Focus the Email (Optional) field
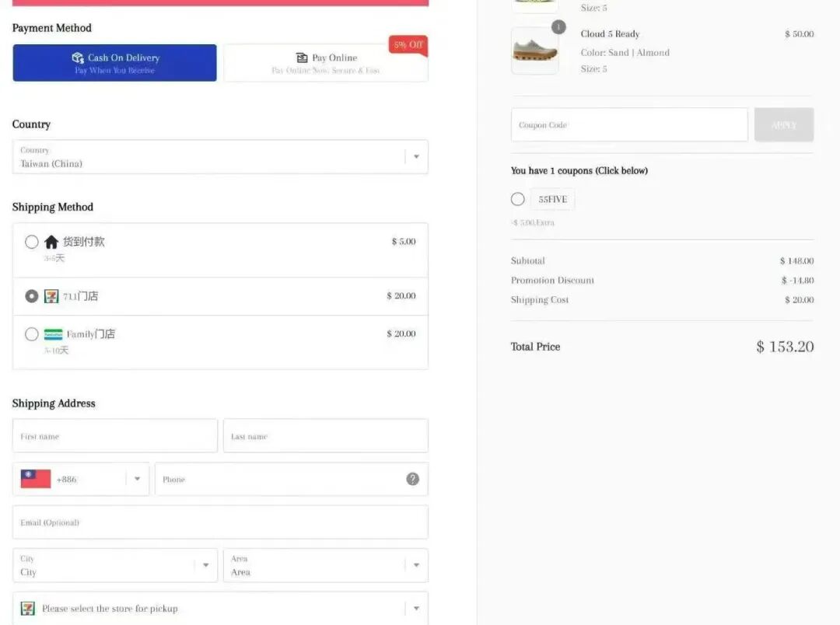The height and width of the screenshot is (625, 840). tap(220, 522)
